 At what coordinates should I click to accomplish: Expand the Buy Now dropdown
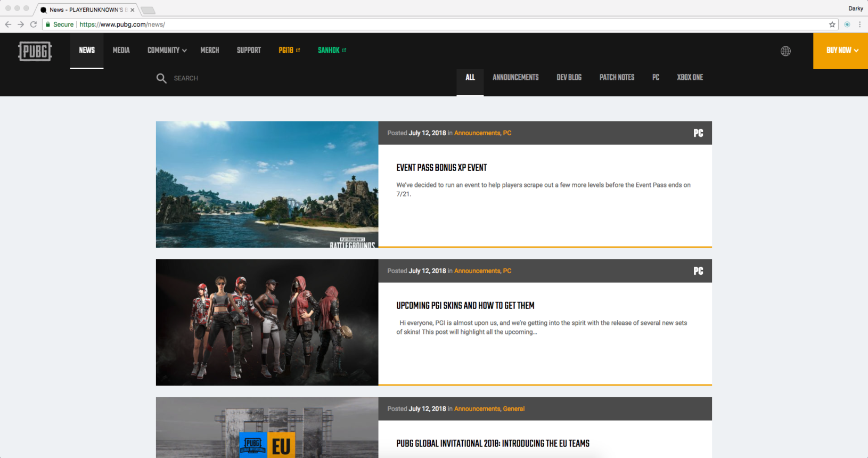pyautogui.click(x=841, y=51)
